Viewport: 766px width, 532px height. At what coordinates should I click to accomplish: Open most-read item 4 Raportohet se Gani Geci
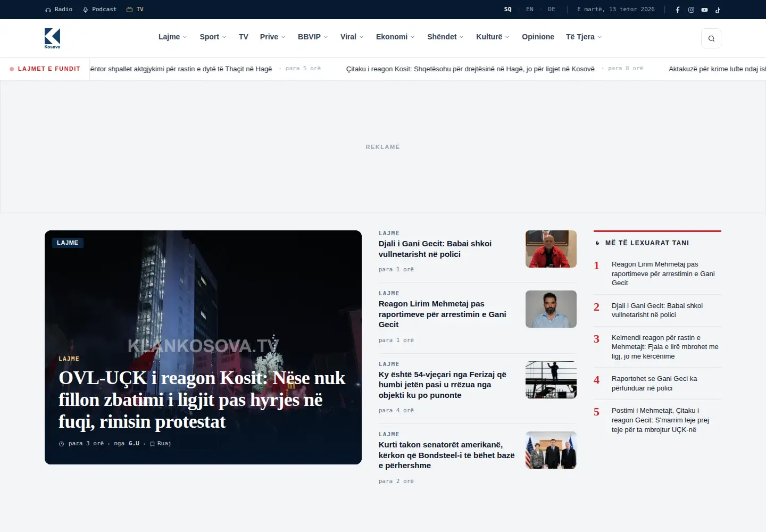654,383
